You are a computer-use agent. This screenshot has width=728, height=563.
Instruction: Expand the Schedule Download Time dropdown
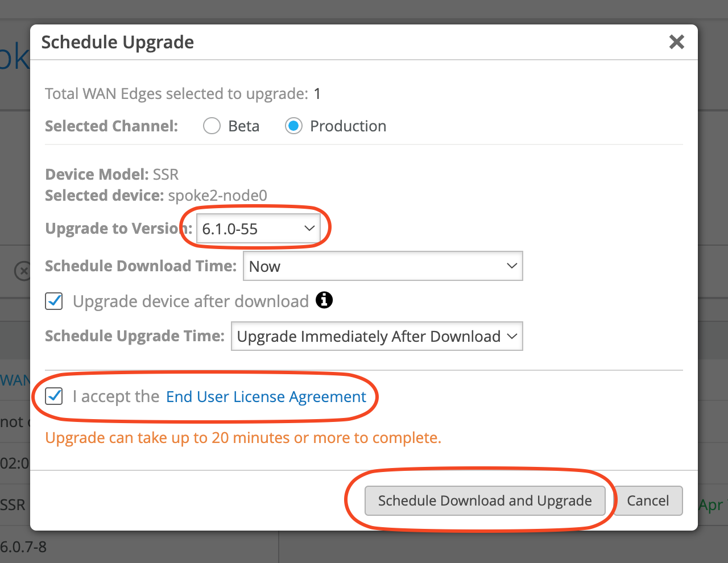pos(383,266)
